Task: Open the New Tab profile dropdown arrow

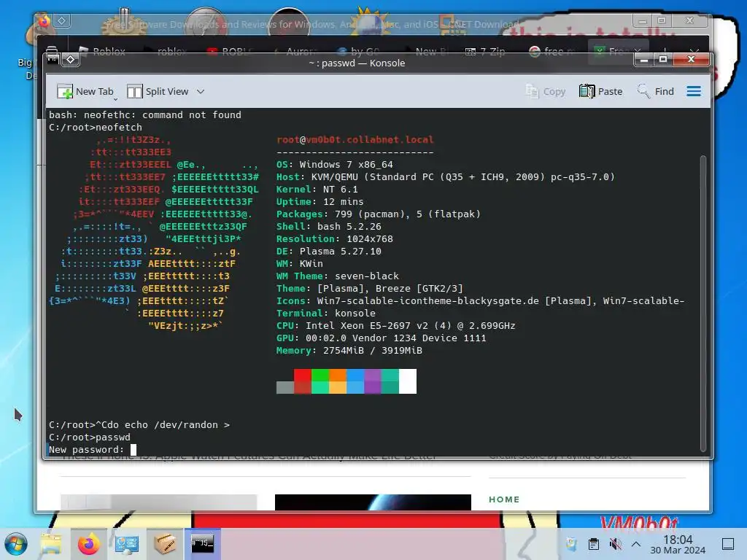Action: click(115, 99)
